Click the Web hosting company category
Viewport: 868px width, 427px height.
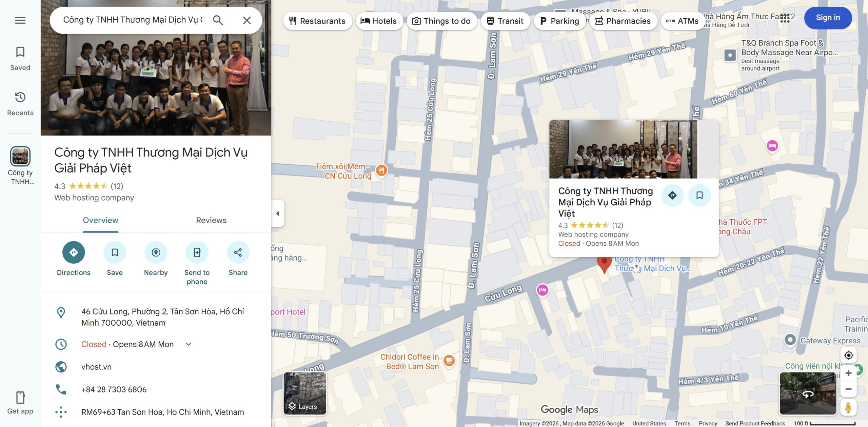pyautogui.click(x=94, y=198)
